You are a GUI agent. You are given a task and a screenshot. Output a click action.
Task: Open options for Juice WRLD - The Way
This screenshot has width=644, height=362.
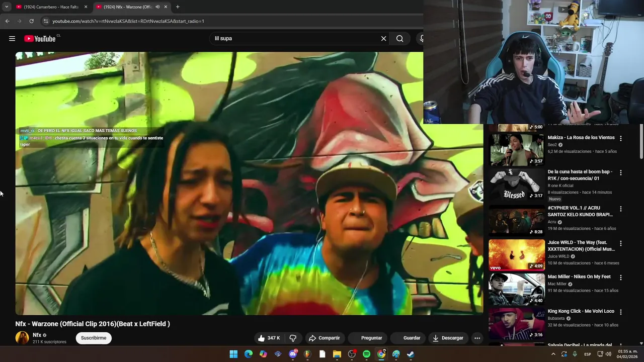(x=620, y=243)
